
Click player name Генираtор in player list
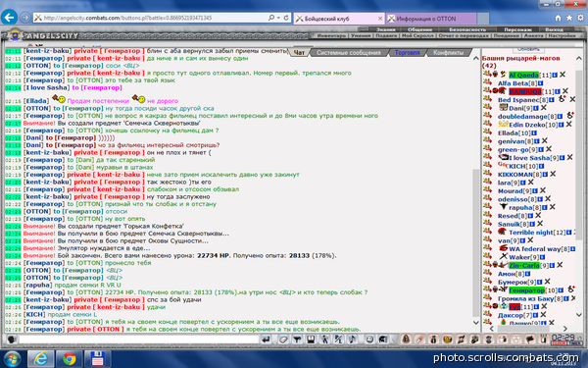[526, 290]
